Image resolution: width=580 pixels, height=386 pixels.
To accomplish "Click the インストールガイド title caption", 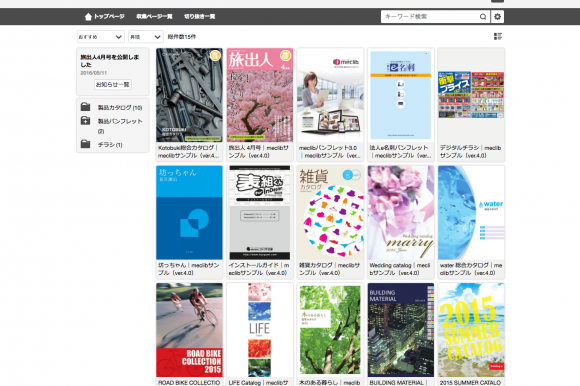I will (259, 269).
